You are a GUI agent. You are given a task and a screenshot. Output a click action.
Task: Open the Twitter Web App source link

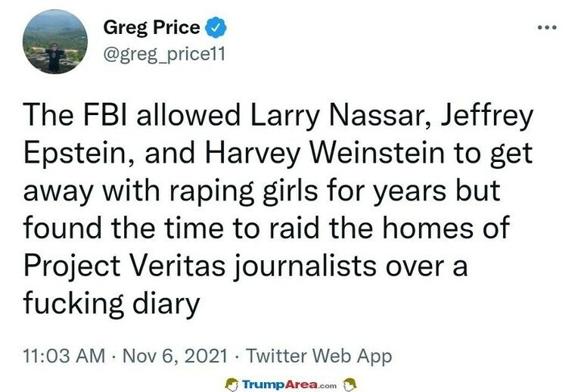[x=318, y=355]
